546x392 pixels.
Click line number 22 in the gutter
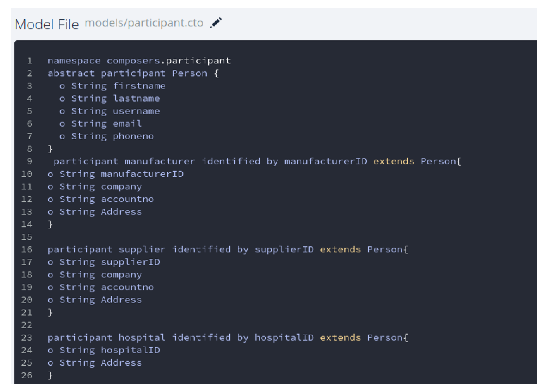pyautogui.click(x=27, y=325)
